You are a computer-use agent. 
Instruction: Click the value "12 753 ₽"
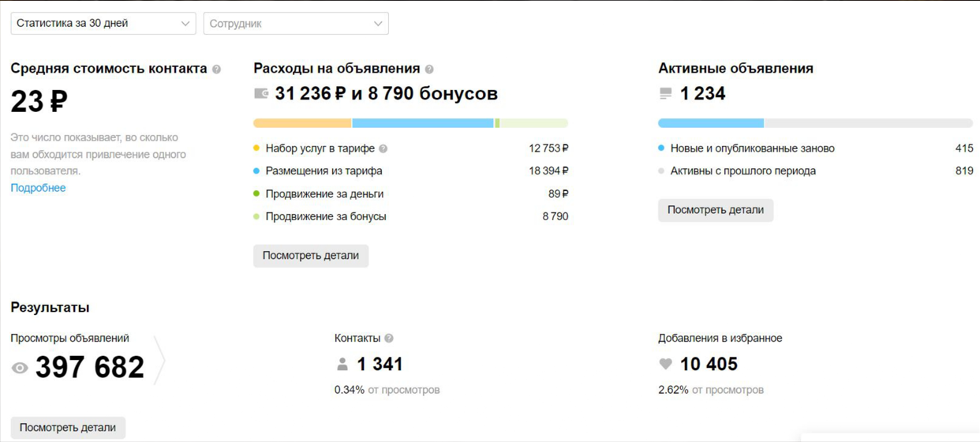coord(548,148)
